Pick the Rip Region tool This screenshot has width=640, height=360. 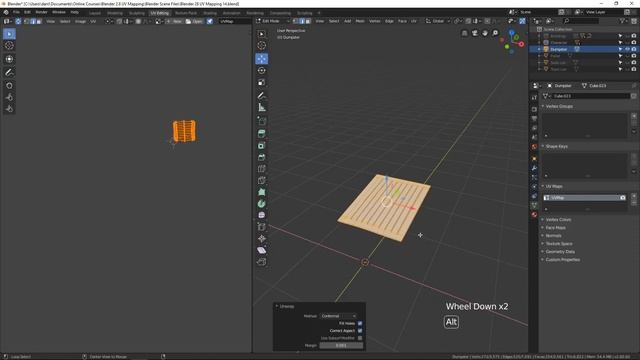262,262
